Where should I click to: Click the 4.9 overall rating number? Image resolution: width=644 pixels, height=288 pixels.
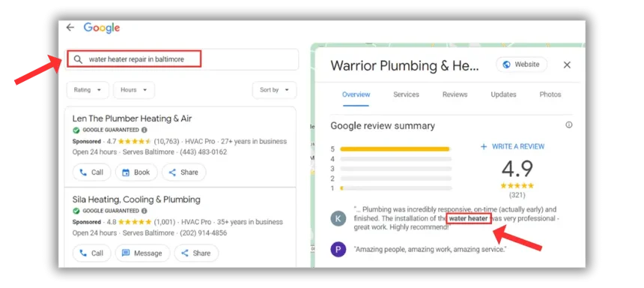click(x=517, y=169)
